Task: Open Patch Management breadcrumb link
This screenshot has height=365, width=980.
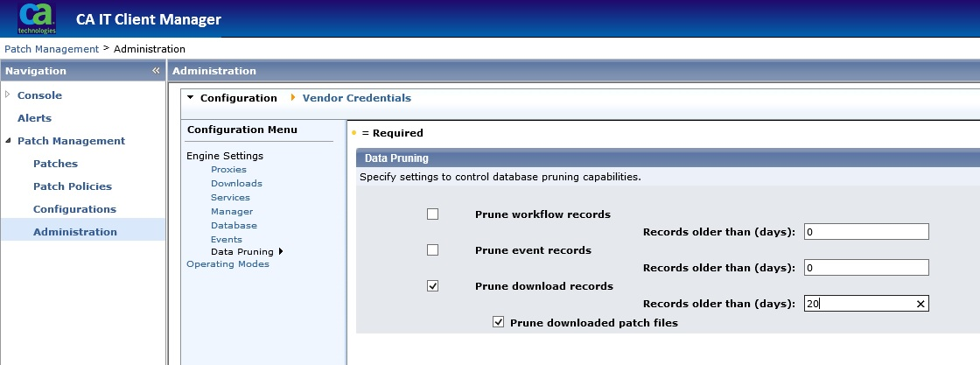Action: (x=52, y=49)
